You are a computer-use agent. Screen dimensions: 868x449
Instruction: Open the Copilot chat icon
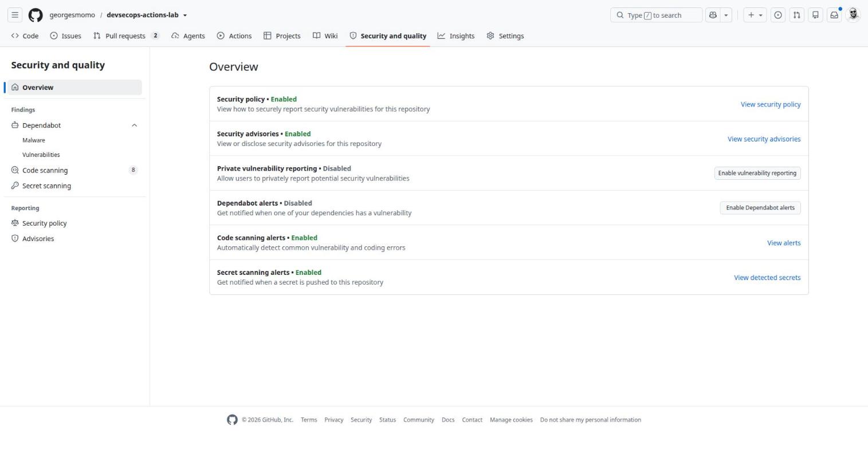[x=713, y=15]
